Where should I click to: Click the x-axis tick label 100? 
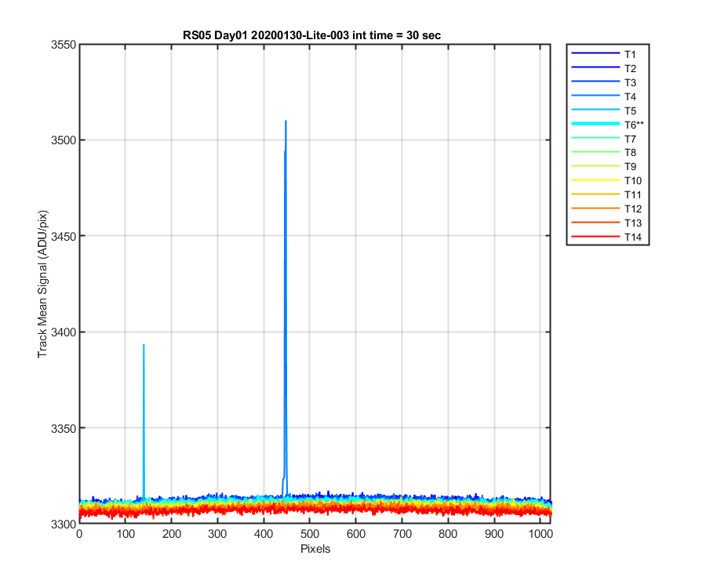pos(126,534)
